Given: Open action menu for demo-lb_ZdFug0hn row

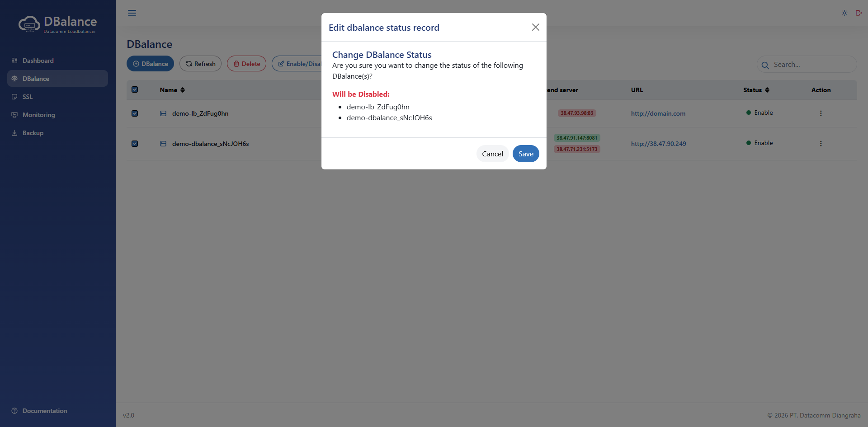Looking at the screenshot, I should (x=821, y=113).
